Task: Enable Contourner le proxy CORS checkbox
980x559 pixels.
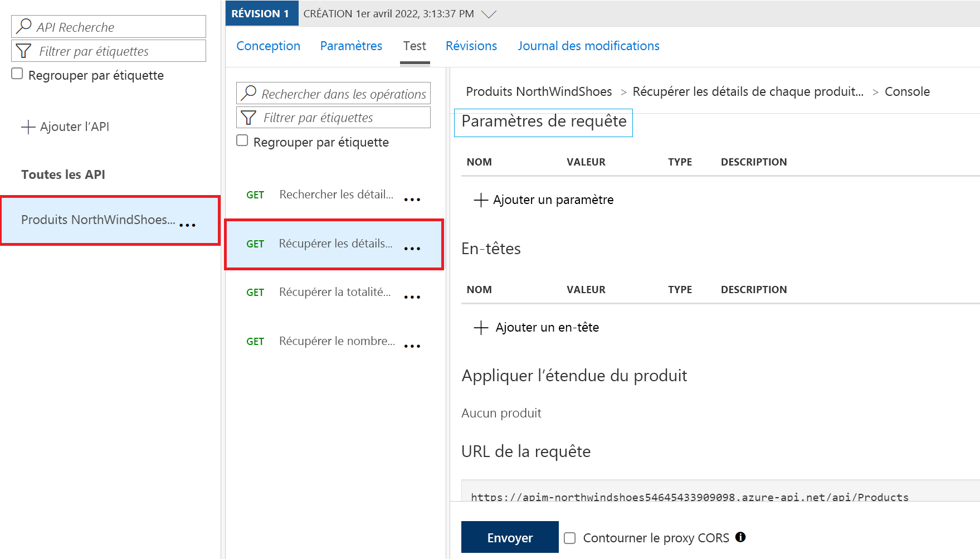Action: [569, 538]
